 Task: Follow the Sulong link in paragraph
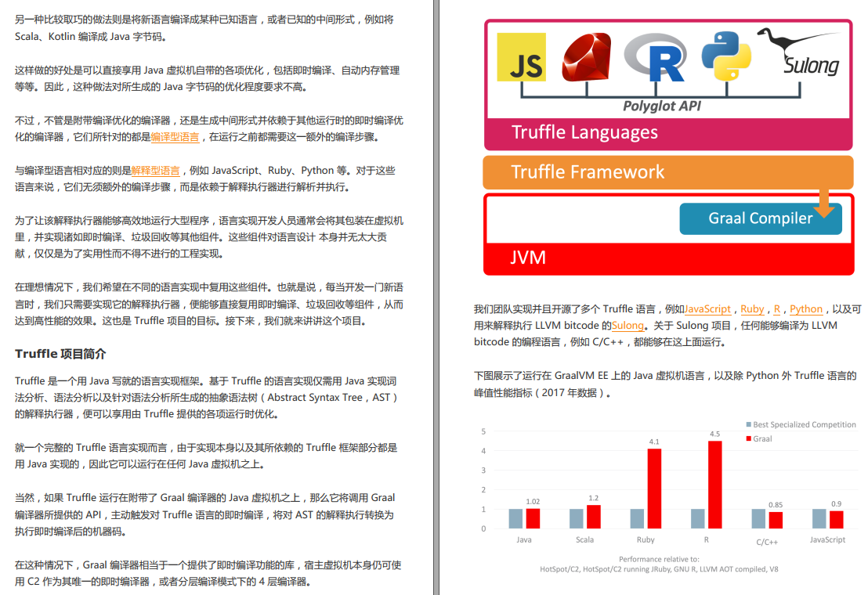coord(627,326)
